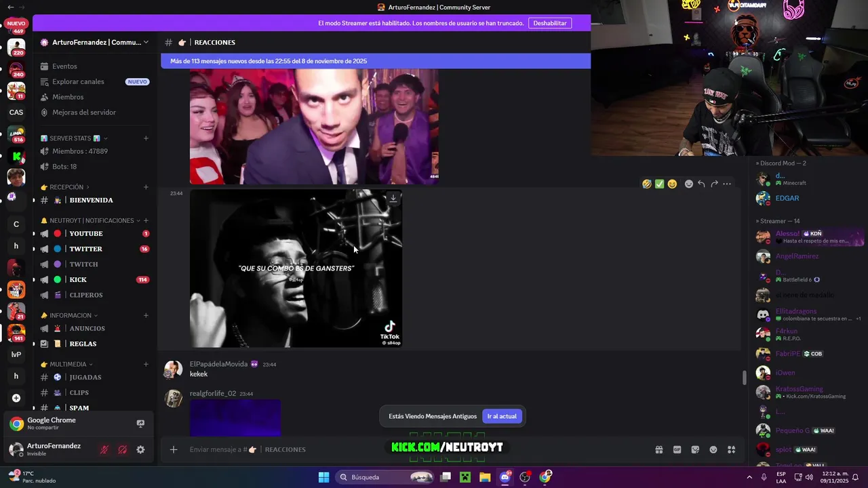Click the chat scrollbar thumb
This screenshot has width=868, height=488.
coord(744,378)
